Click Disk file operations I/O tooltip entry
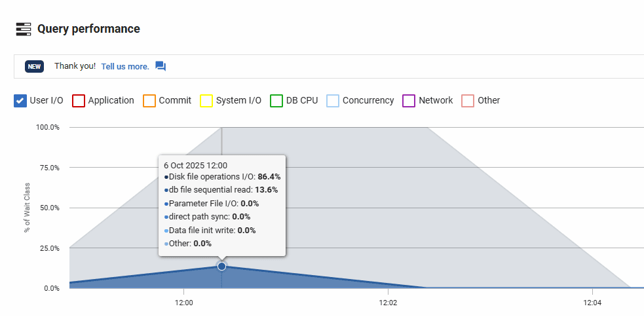Image resolution: width=644 pixels, height=317 pixels. [x=223, y=177]
